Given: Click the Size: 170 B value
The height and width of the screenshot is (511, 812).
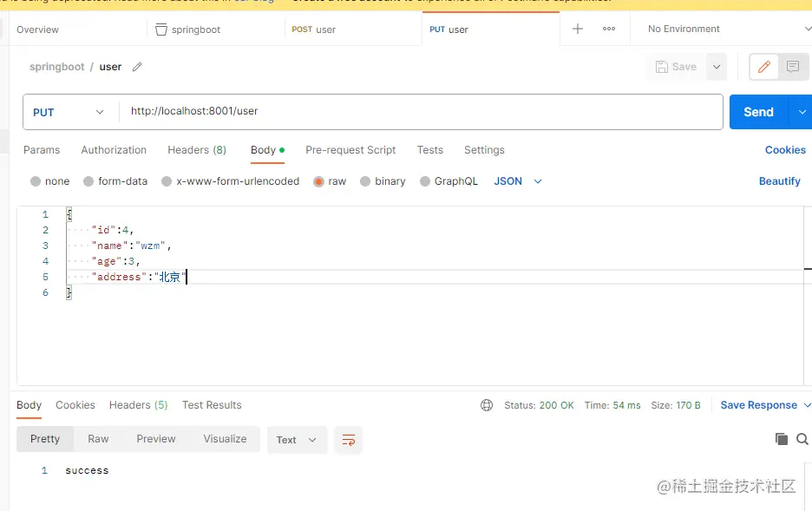Looking at the screenshot, I should (x=676, y=405).
